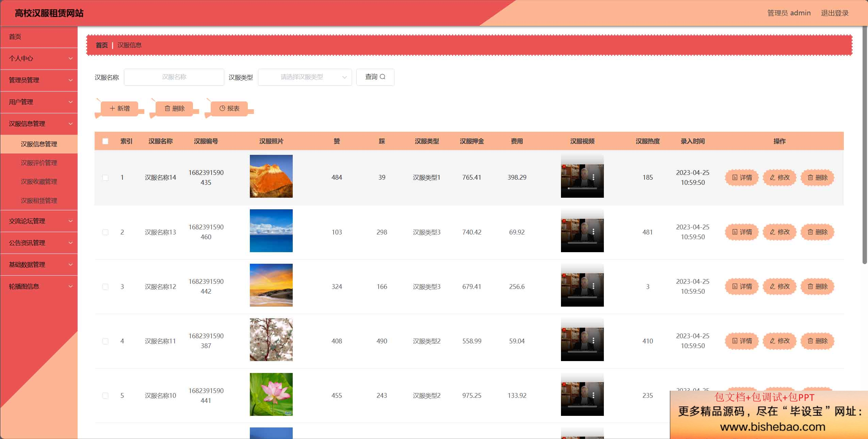Click 修改 for 汉服名称13

(x=779, y=232)
